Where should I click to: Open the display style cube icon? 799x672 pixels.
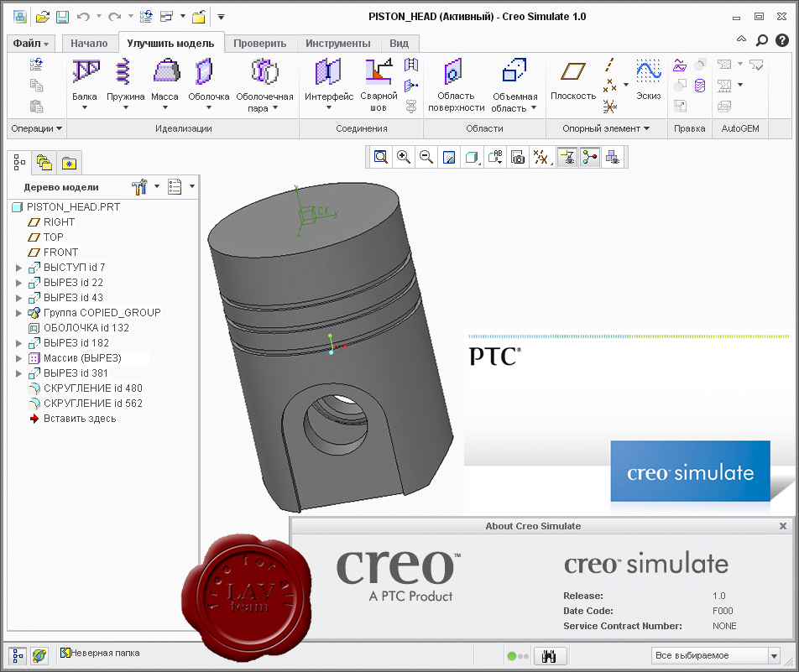(472, 157)
